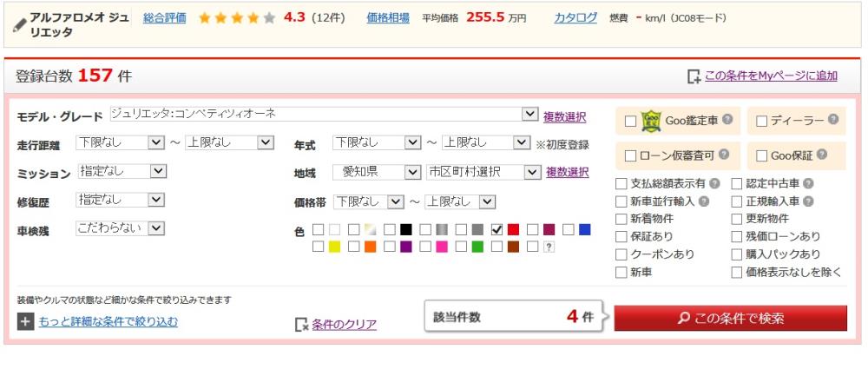Open the カタログ link
This screenshot has width=868, height=389.
coord(575,17)
